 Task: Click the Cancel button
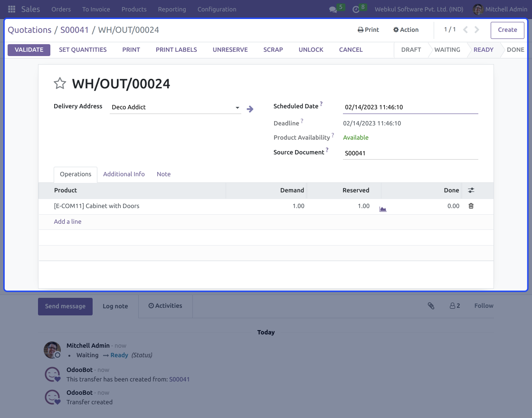(x=351, y=50)
